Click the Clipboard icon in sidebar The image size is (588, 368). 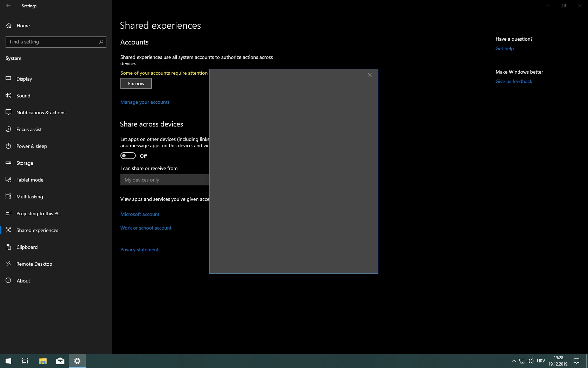[x=8, y=247]
